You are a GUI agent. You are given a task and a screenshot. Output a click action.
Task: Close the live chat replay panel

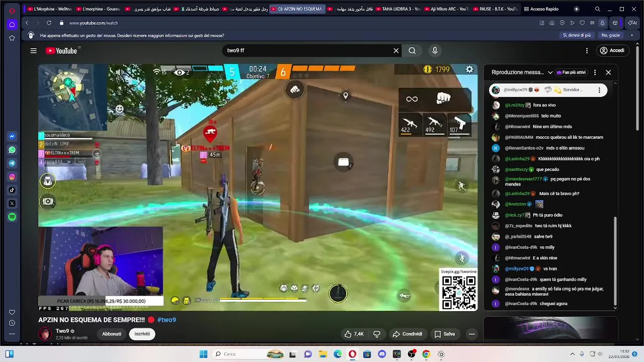coord(608,72)
